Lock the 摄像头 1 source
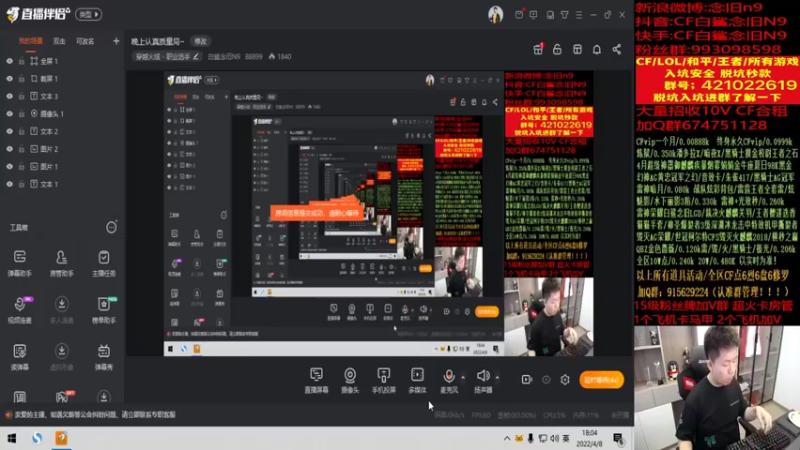800x450 pixels. point(21,114)
